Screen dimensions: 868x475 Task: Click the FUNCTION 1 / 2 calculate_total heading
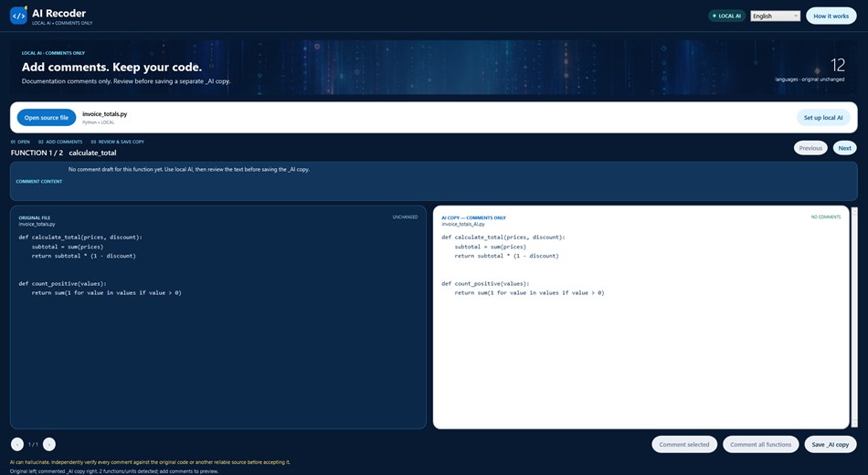[64, 153]
